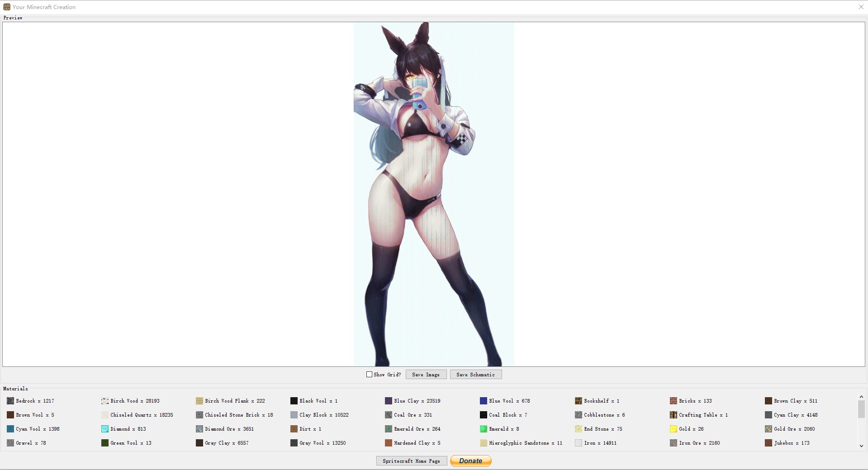Click the Bookshelf block icon
The width and height of the screenshot is (868, 470).
click(579, 401)
